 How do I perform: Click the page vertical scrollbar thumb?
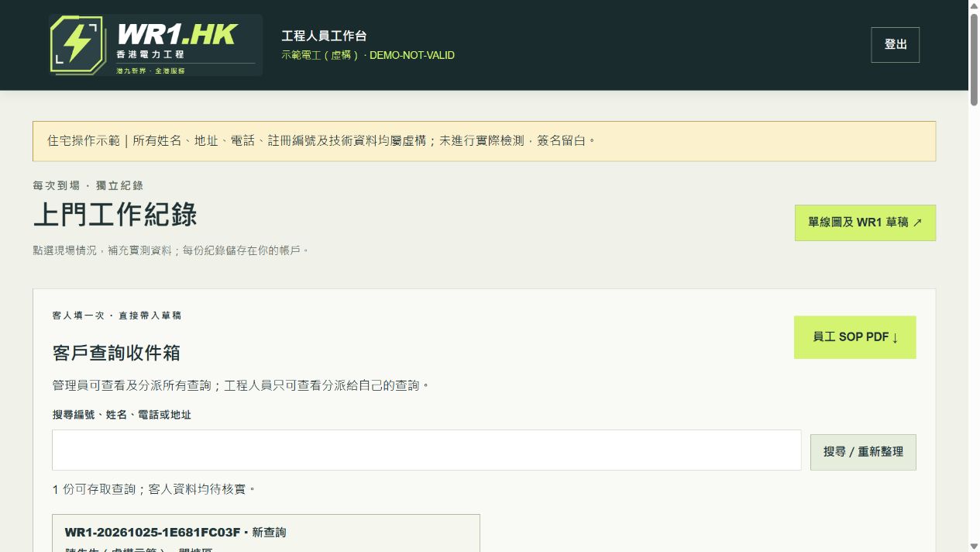(x=974, y=58)
